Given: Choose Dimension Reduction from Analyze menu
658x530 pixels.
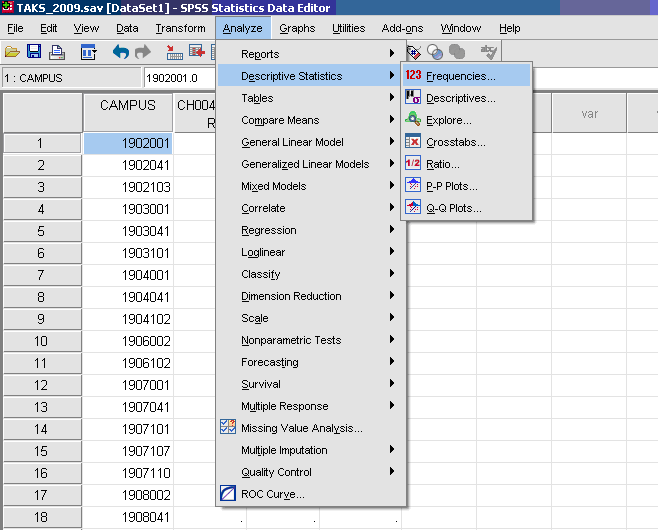Looking at the screenshot, I should point(311,296).
